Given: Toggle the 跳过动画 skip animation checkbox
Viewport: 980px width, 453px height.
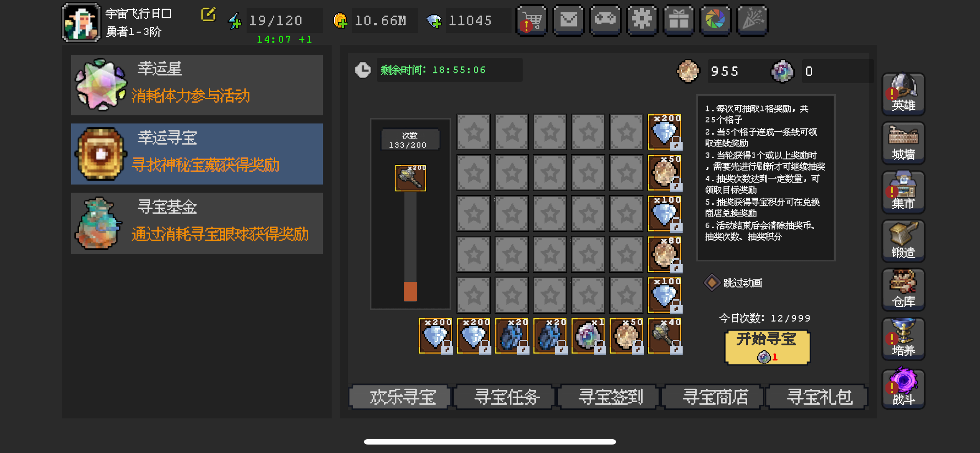Looking at the screenshot, I should pyautogui.click(x=712, y=283).
